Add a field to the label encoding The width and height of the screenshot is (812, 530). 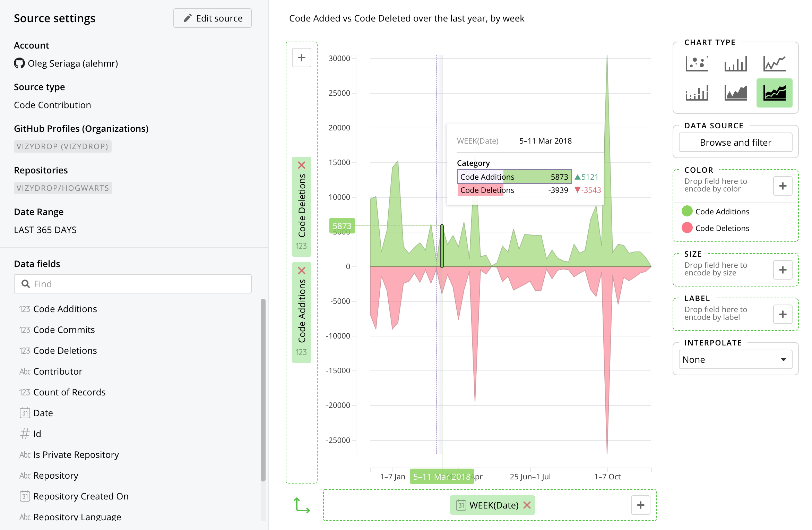point(783,314)
